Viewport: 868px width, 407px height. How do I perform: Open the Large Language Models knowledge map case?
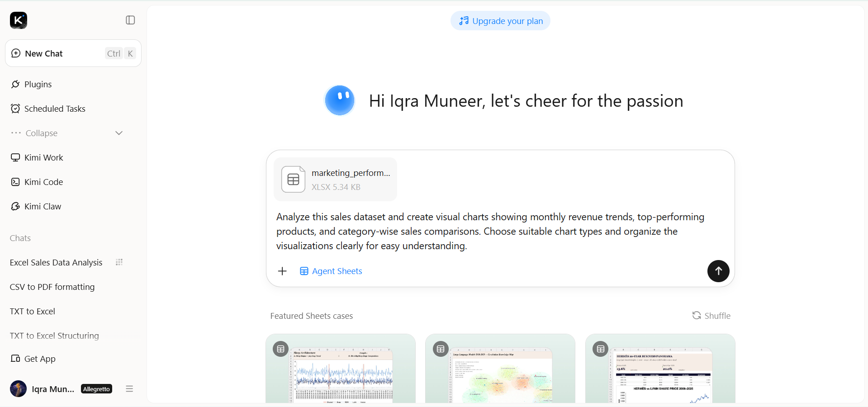click(500, 369)
